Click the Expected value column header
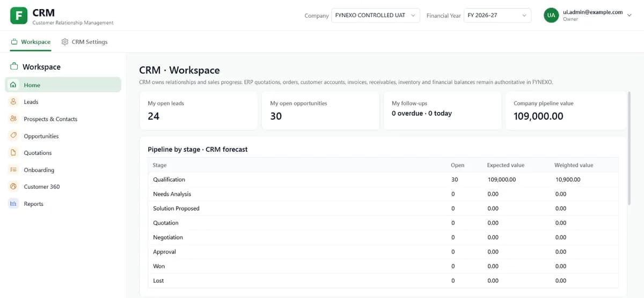The image size is (644, 298). [506, 165]
